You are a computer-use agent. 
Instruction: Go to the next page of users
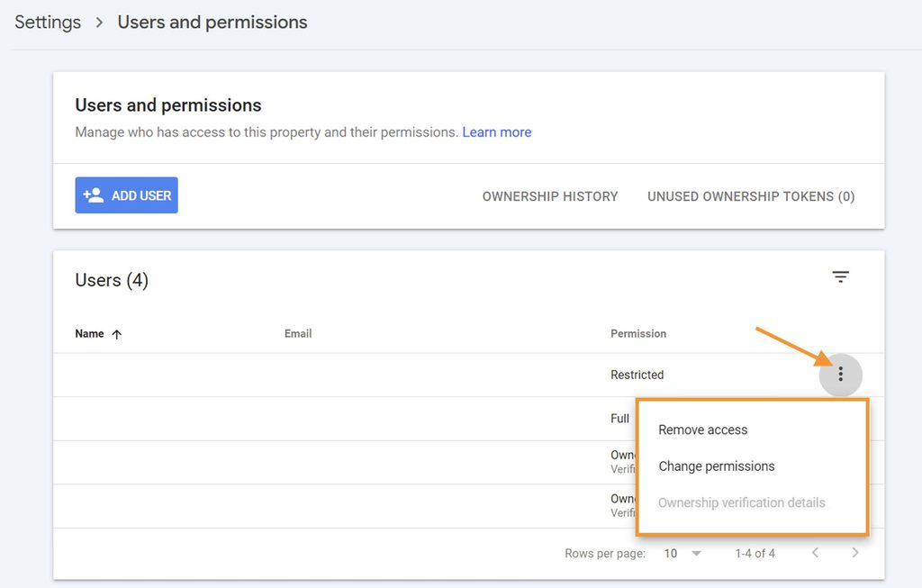pos(855,553)
